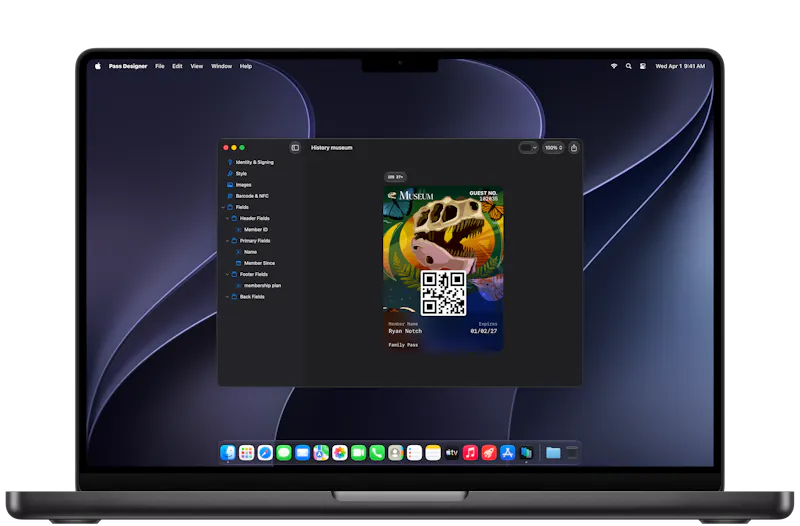Open the device preview pill above pass
This screenshot has width=800, height=526.
point(395,177)
